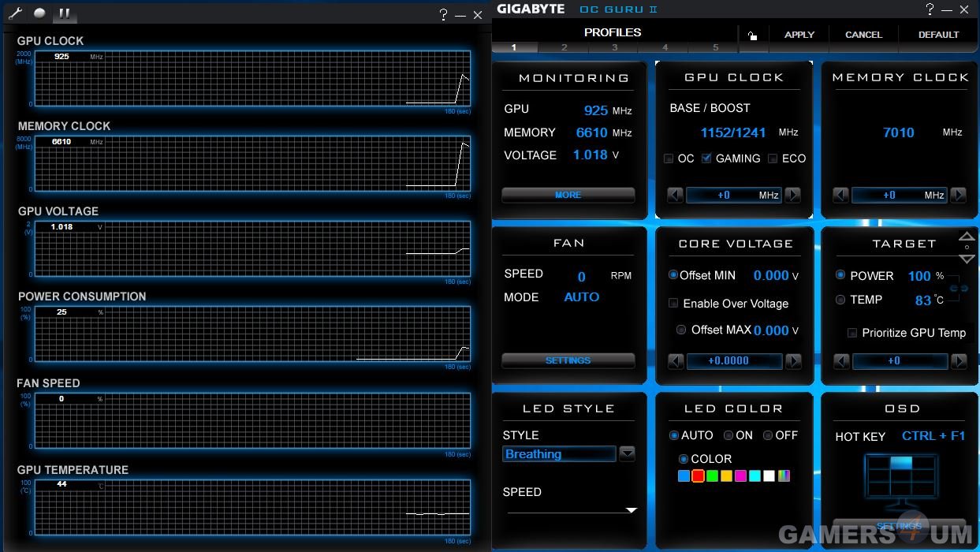Open help in the monitoring window
The height and width of the screenshot is (552, 980).
point(443,15)
